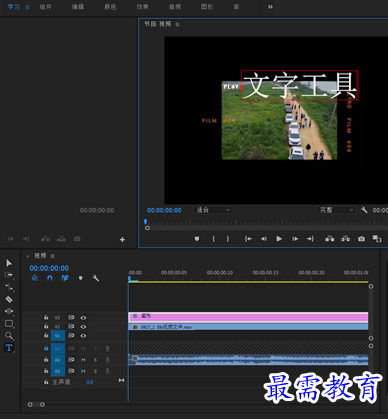Open the zoom level 适合 dropdown
The width and height of the screenshot is (388, 419).
click(x=213, y=210)
